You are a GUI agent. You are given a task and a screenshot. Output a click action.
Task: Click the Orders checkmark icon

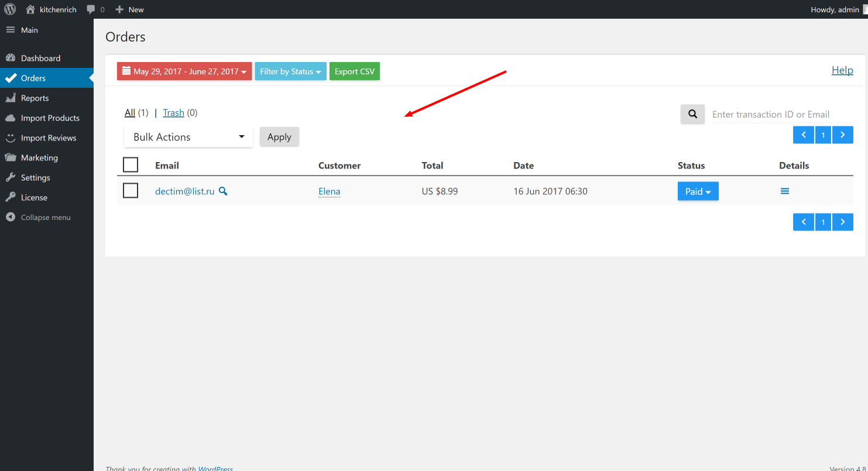pos(11,78)
